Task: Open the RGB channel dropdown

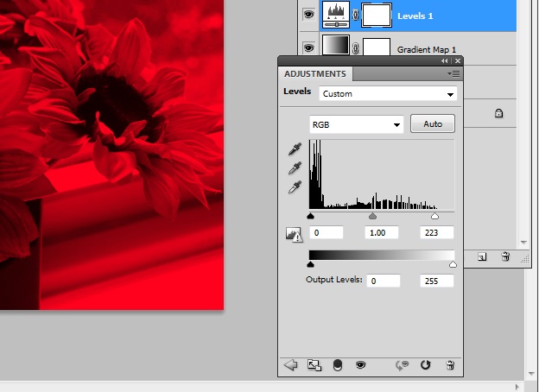Action: coord(357,124)
